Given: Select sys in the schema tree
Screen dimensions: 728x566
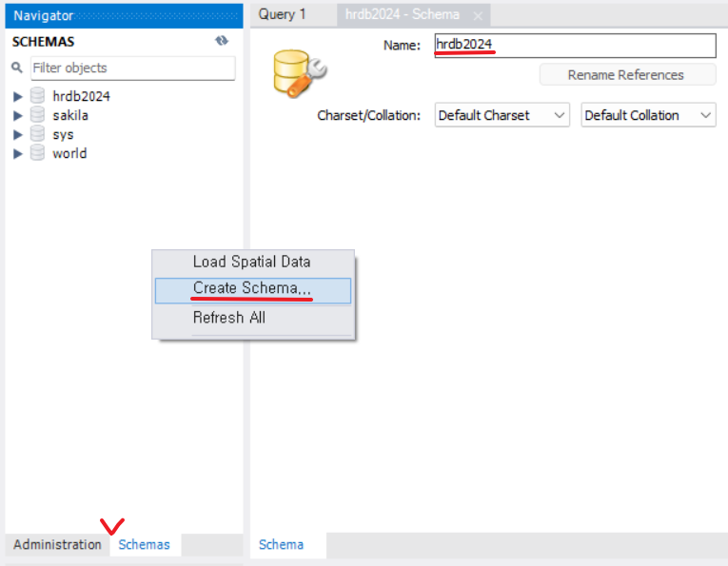Looking at the screenshot, I should coord(63,134).
